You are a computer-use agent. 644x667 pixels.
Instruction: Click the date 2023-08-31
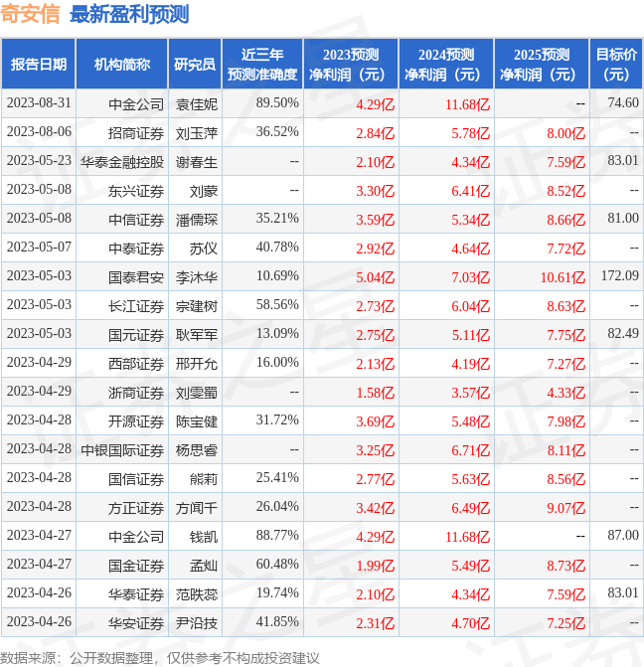[39, 103]
